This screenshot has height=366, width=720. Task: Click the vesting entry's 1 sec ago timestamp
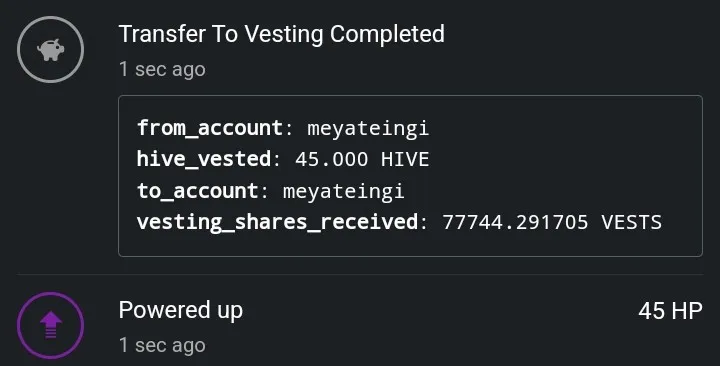coord(162,69)
